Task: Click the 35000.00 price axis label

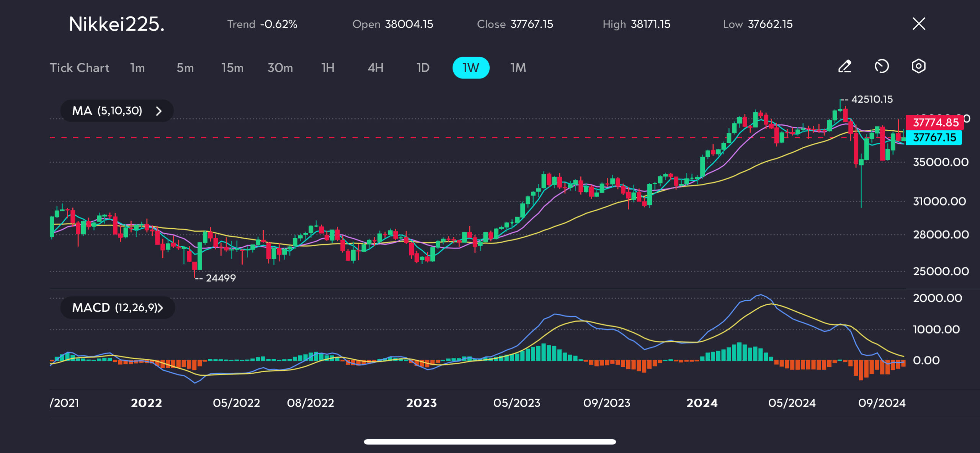Action: click(x=941, y=162)
